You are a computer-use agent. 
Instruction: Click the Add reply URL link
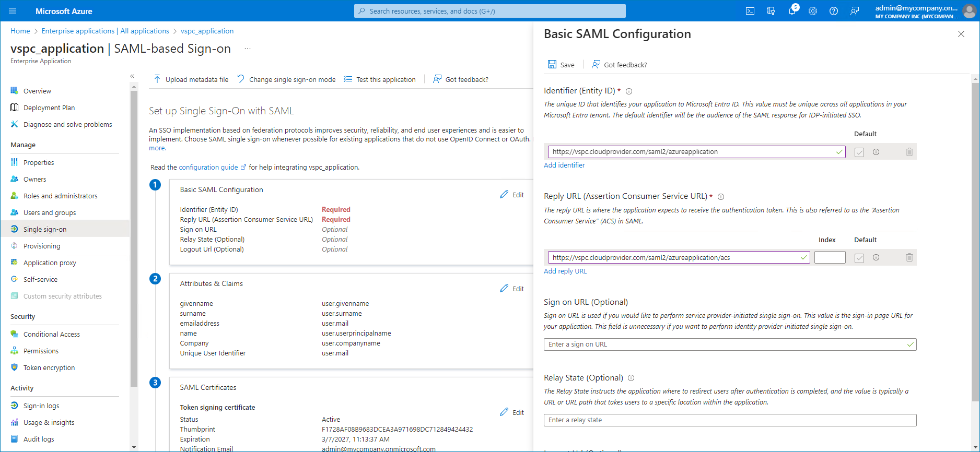click(x=565, y=271)
